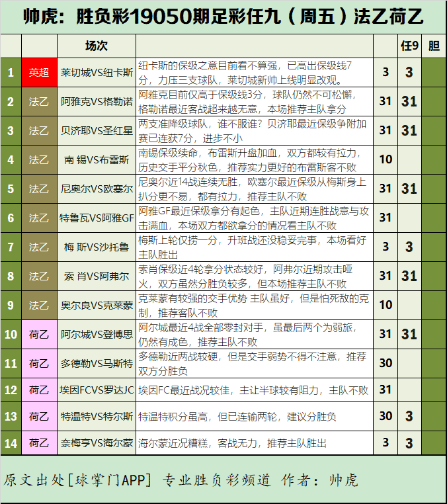Select match cell 多德勒VS马斯特
The image size is (447, 504).
(x=97, y=363)
